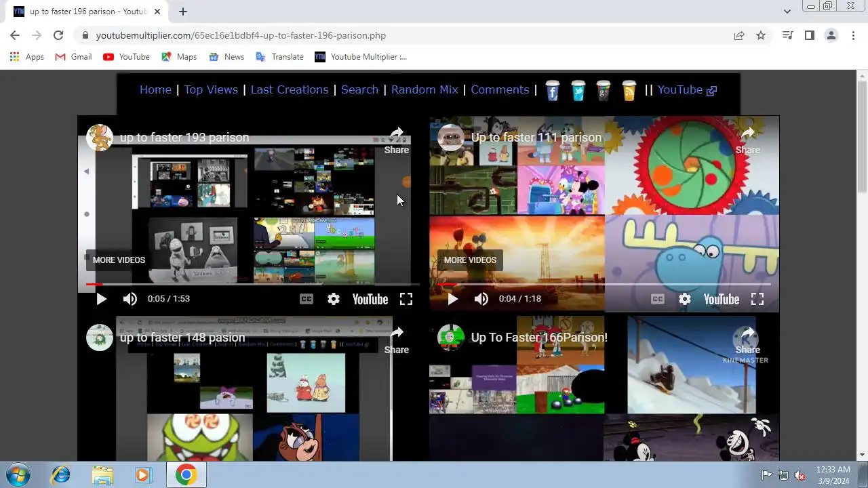Open the Windows Start menu
868x488 pixels.
18,474
